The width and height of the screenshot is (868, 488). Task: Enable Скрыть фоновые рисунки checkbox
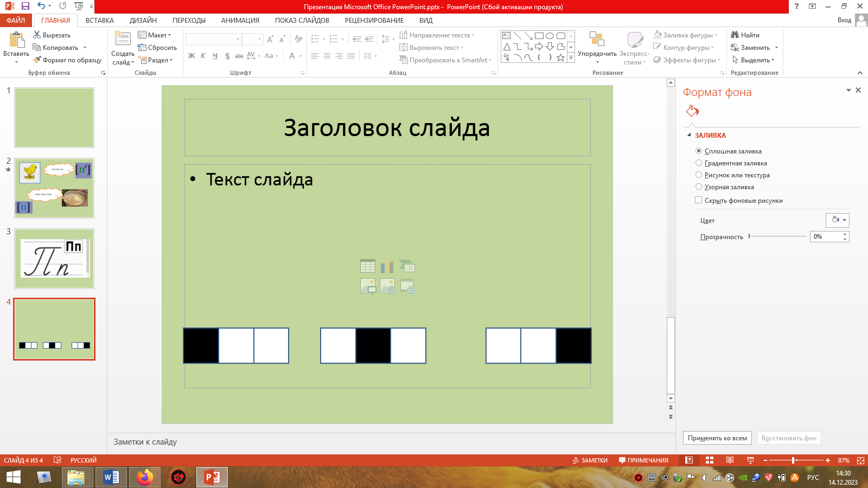pyautogui.click(x=699, y=200)
